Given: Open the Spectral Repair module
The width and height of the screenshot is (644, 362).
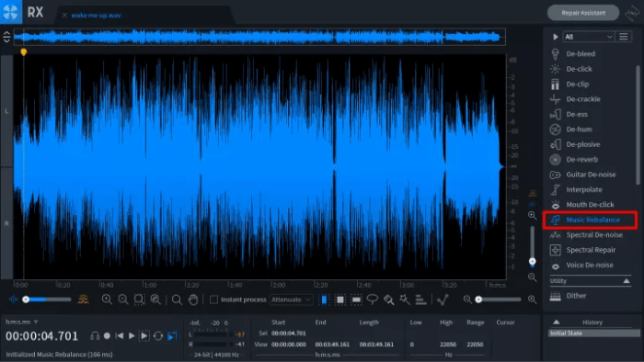Looking at the screenshot, I should [591, 250].
